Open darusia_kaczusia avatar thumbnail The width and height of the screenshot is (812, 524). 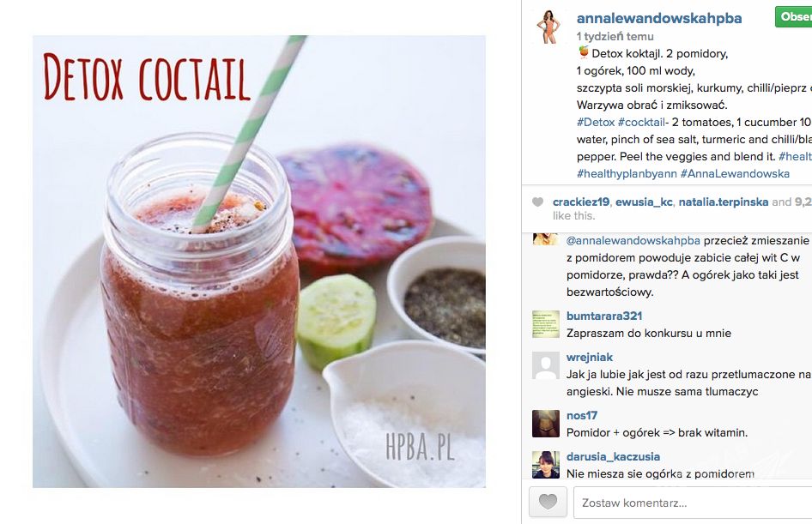pyautogui.click(x=546, y=464)
